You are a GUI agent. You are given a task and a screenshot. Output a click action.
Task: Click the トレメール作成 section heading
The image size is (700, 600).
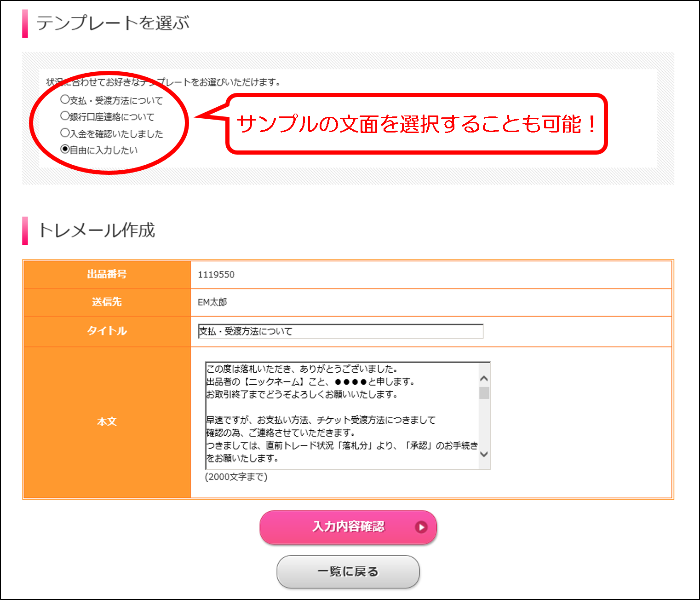tap(97, 230)
